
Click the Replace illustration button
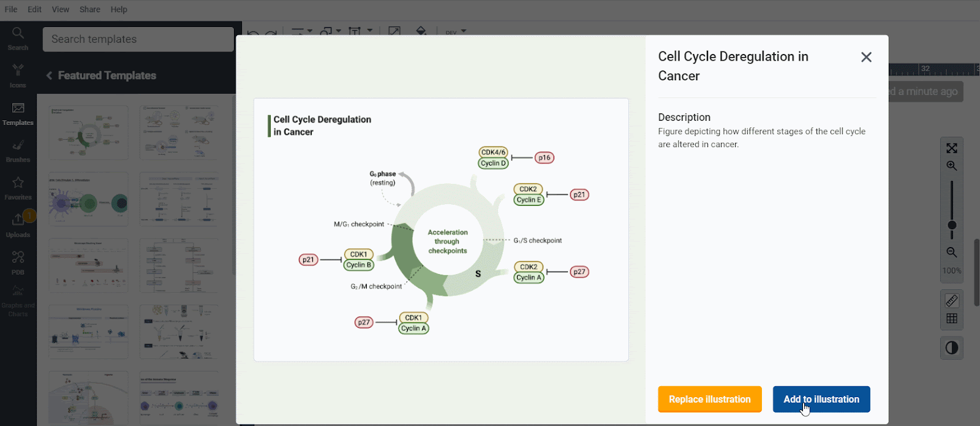pos(709,399)
